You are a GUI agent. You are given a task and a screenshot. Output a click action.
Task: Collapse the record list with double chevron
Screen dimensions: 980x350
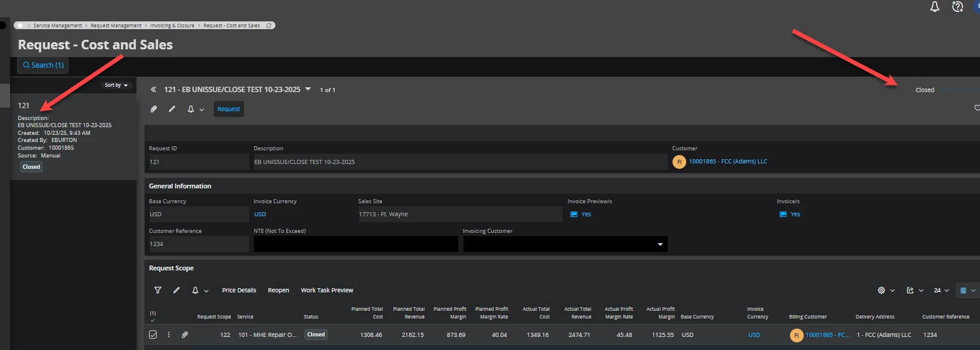coord(153,90)
